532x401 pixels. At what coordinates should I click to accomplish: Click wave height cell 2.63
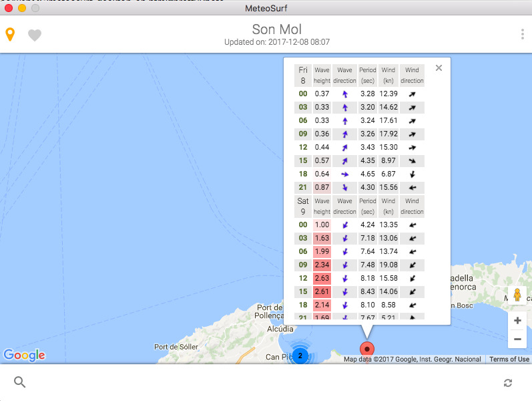(x=322, y=278)
